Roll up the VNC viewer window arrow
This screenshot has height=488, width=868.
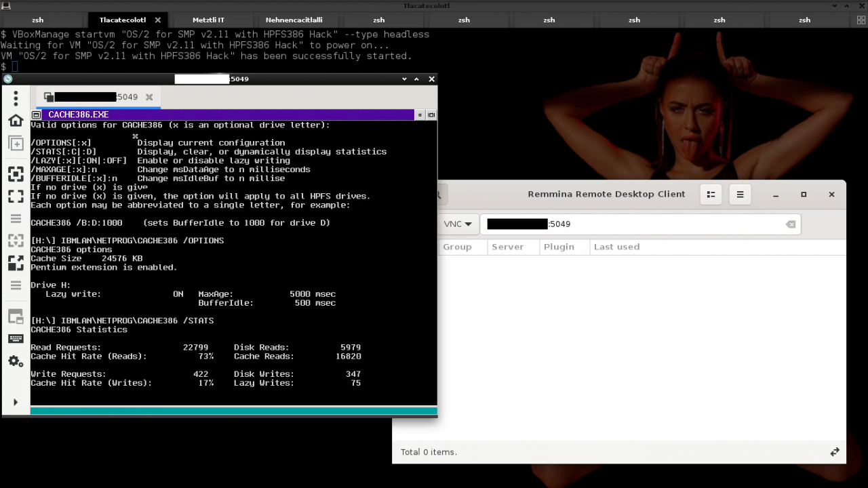coord(417,79)
